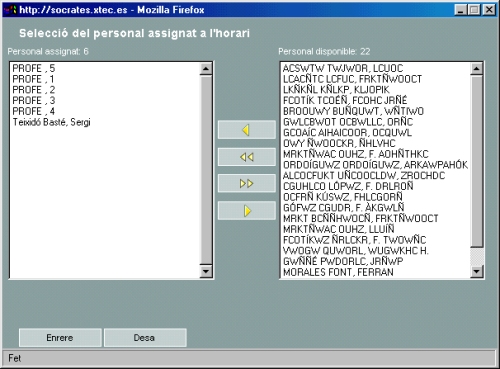Click the double left arrow button
This screenshot has width=500, height=369.
(247, 157)
